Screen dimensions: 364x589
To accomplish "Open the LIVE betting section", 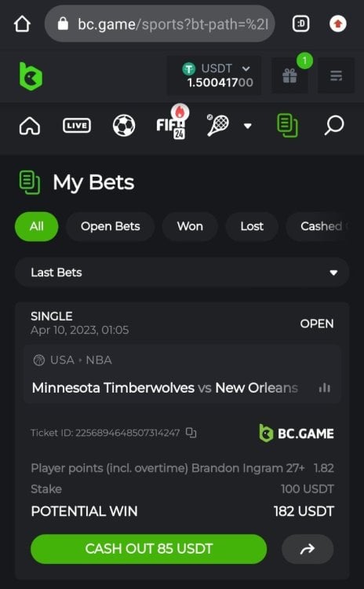I will pos(77,126).
